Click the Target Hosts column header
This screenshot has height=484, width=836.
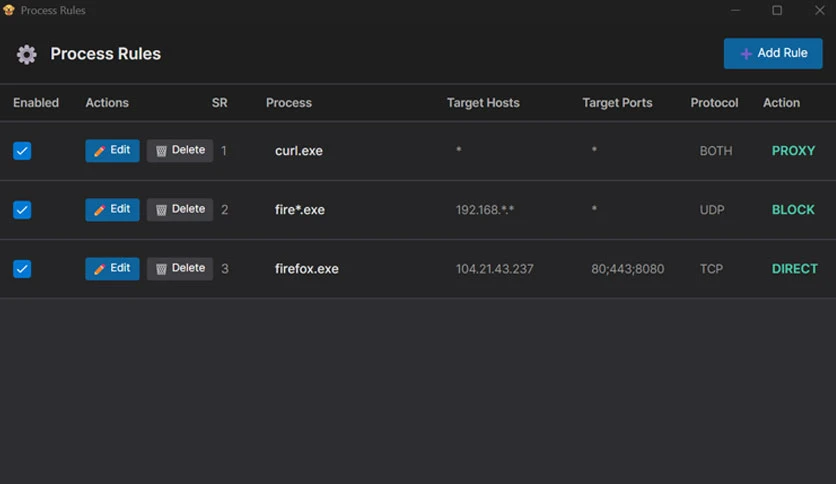point(483,102)
